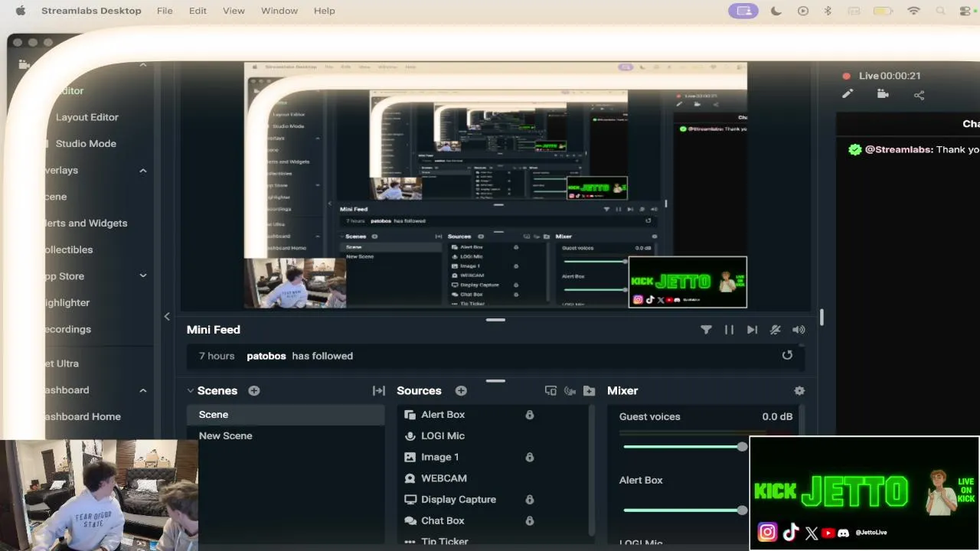Toggle the lock on Alert Box source
The image size is (980, 551).
[529, 415]
